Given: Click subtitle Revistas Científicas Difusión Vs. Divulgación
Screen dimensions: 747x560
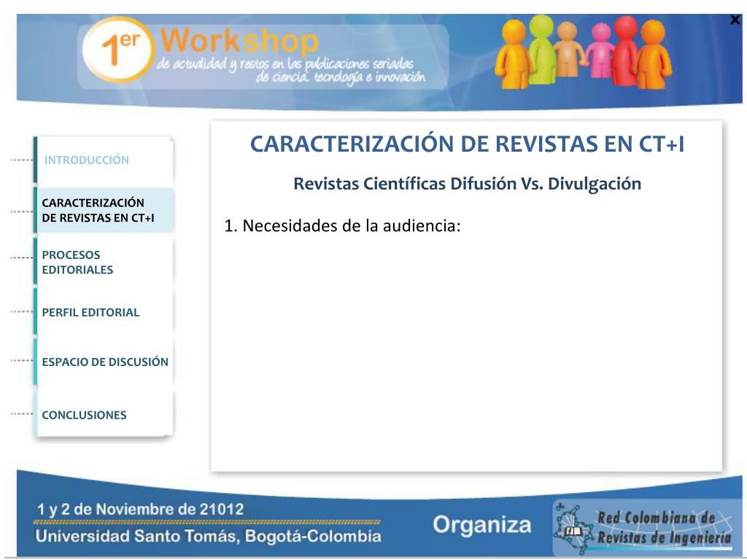Looking at the screenshot, I should tap(468, 184).
